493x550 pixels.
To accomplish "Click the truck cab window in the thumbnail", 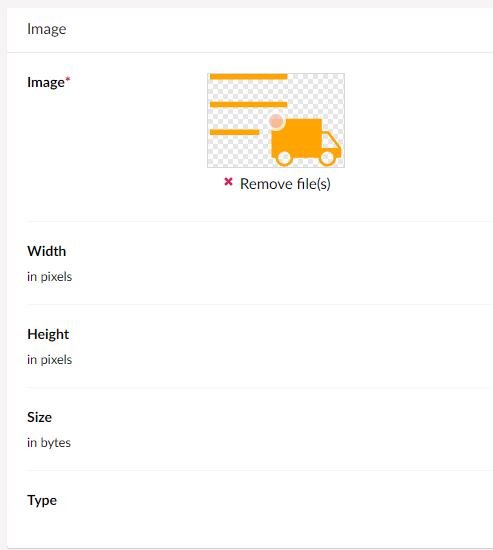I will point(330,140).
